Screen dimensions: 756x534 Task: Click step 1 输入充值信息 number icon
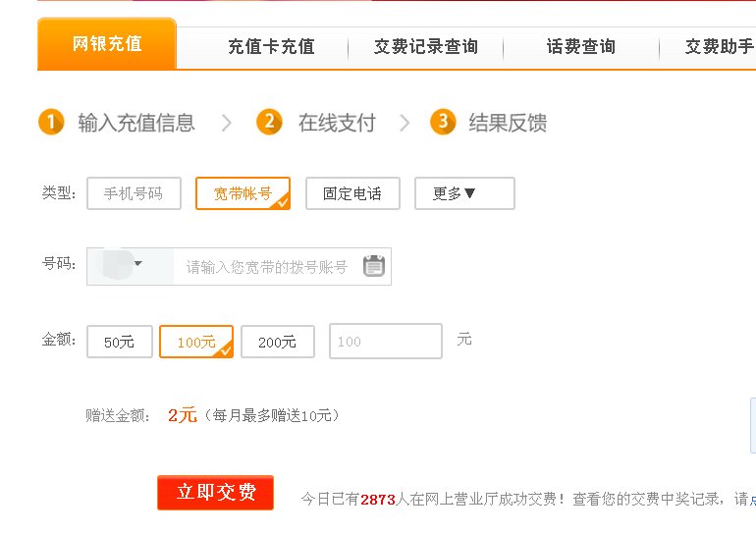point(51,122)
